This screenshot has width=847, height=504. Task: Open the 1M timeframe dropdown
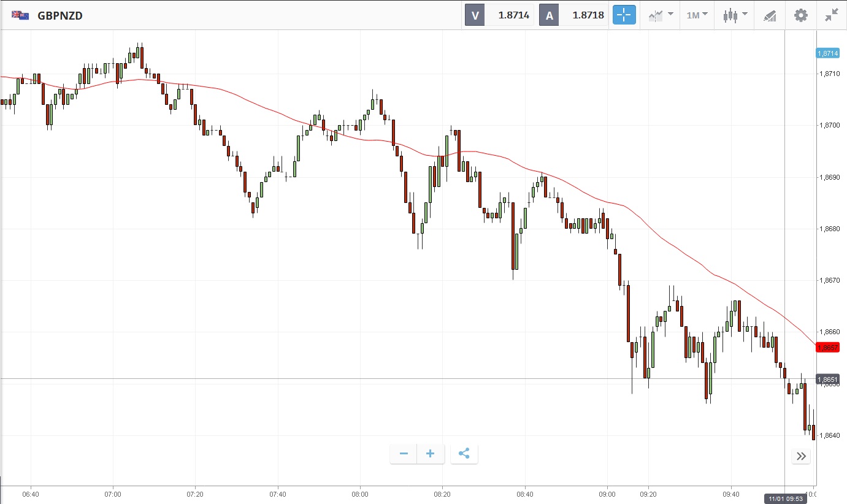click(x=697, y=15)
